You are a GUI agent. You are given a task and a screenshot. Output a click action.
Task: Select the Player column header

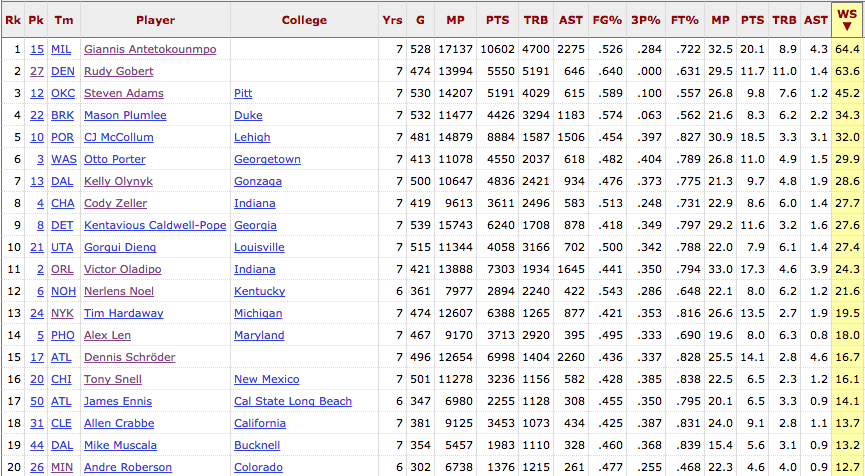(x=155, y=20)
